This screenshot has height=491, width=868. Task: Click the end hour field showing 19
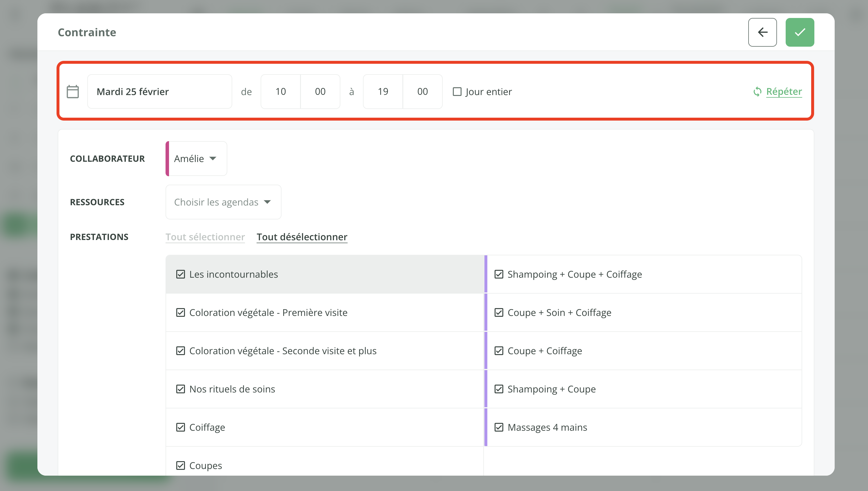click(383, 91)
